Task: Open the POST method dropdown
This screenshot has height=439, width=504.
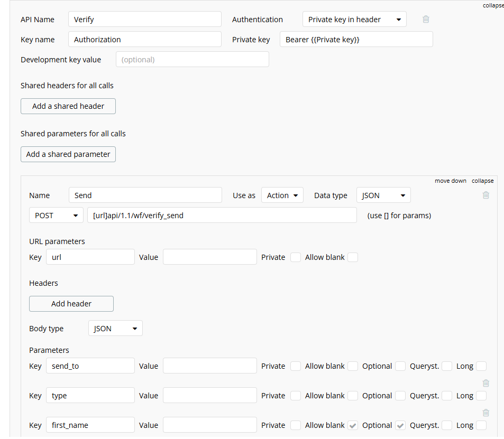Action: click(56, 215)
